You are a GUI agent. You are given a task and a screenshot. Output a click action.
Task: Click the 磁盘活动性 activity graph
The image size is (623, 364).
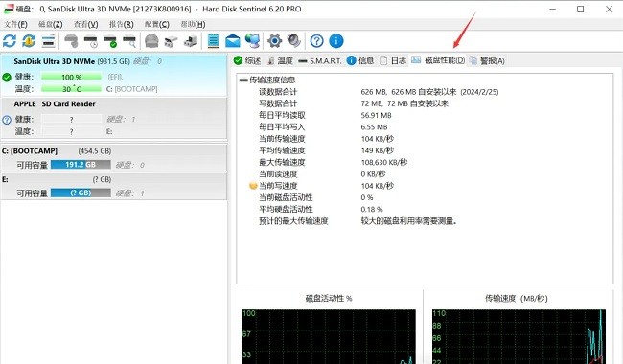(x=329, y=336)
